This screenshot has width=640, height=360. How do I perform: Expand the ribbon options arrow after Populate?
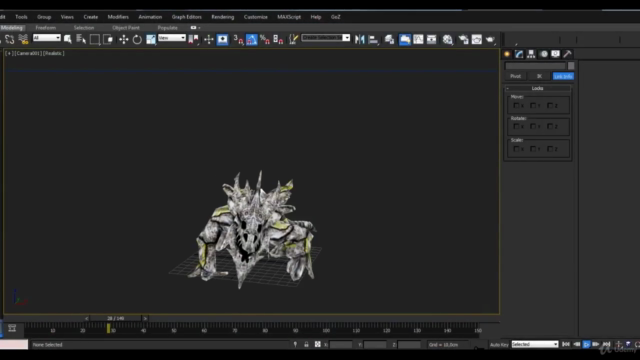pos(199,28)
